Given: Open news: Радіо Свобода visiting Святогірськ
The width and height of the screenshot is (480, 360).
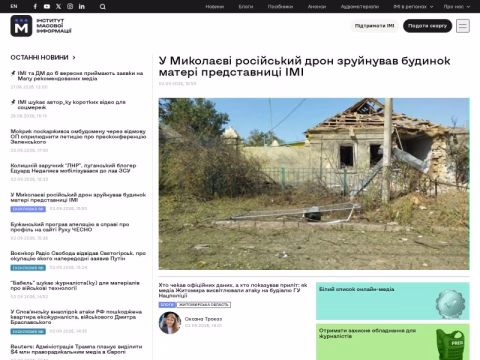Looking at the screenshot, I should pos(78,256).
